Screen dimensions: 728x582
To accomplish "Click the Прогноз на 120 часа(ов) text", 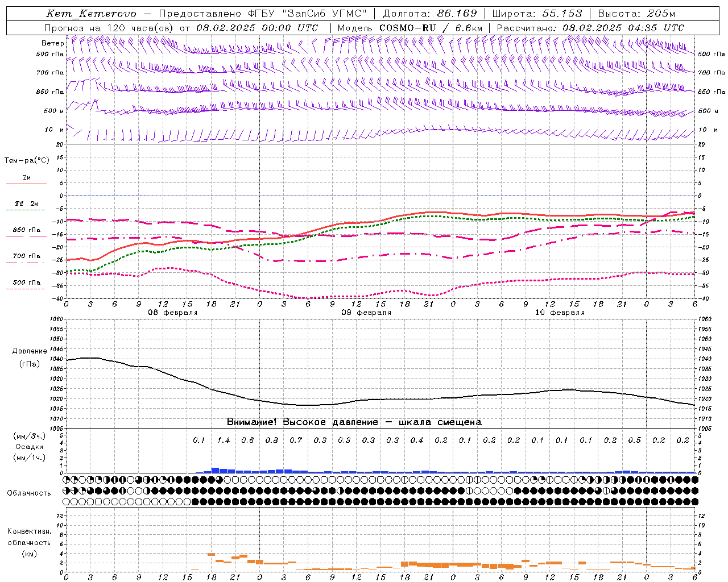I will (x=109, y=28).
